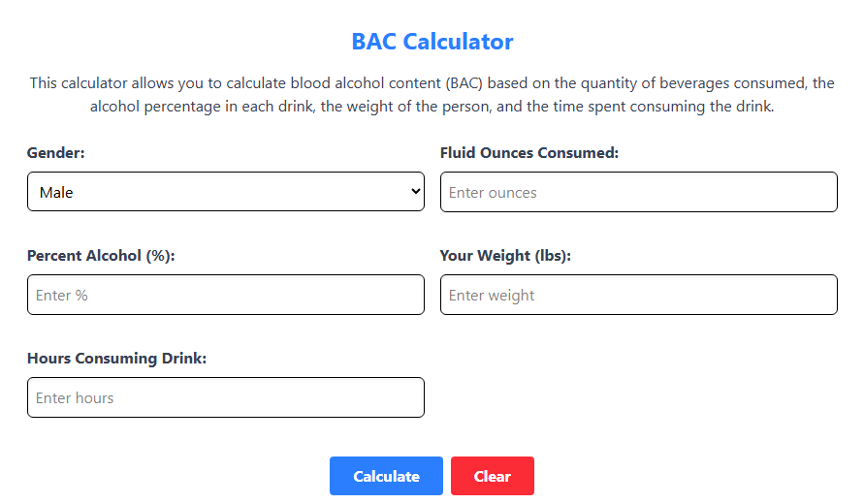Click the 'Fluid Ounces Consumed:' label
This screenshot has width=864, height=504.
[x=528, y=153]
